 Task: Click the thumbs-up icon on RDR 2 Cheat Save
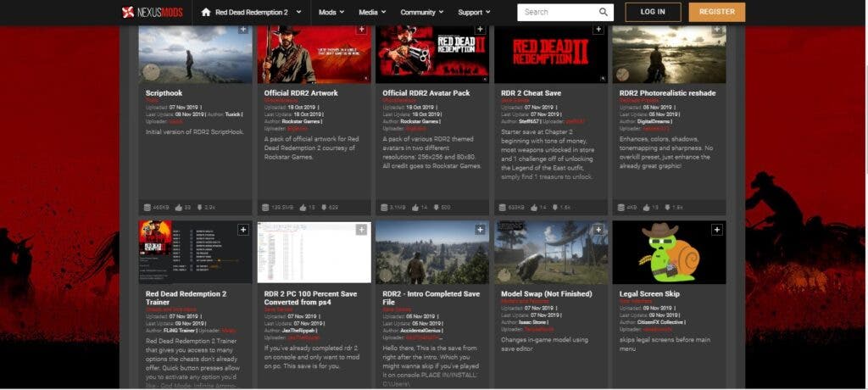534,207
